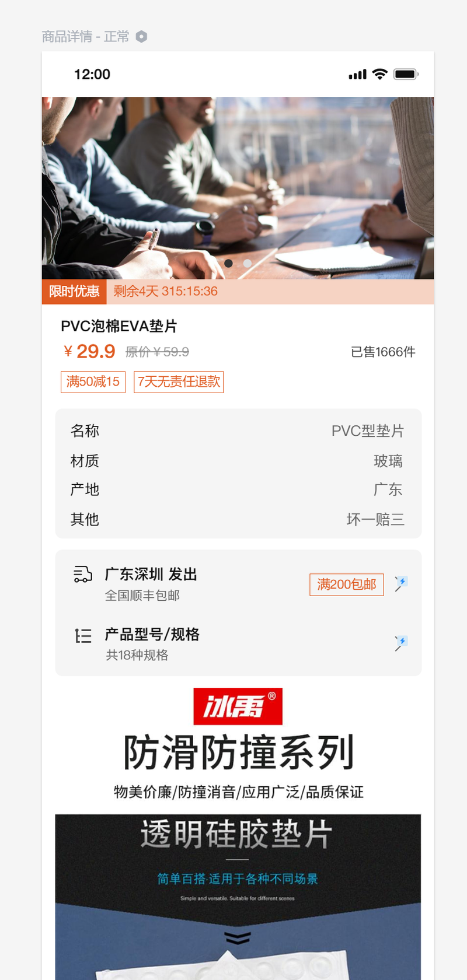Expand the 产品型号/规格 row arrow
467x980 pixels.
tap(401, 643)
